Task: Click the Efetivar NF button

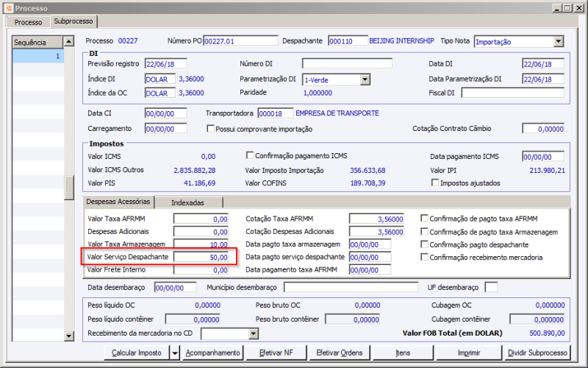Action: point(276,353)
